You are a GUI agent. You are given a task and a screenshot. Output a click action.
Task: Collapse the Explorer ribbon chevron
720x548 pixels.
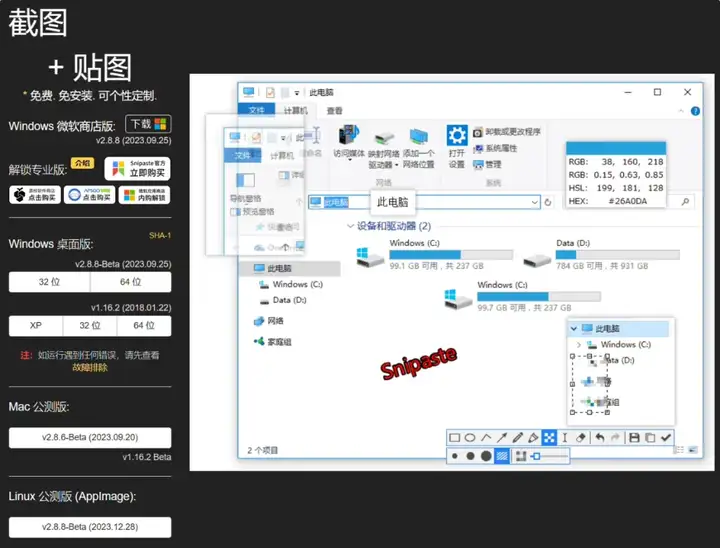coord(681,111)
